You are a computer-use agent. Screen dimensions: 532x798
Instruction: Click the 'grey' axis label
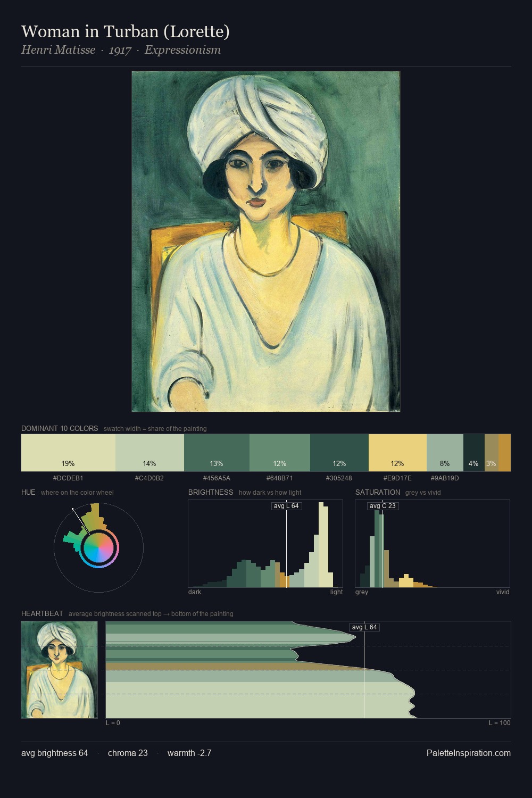pos(362,592)
